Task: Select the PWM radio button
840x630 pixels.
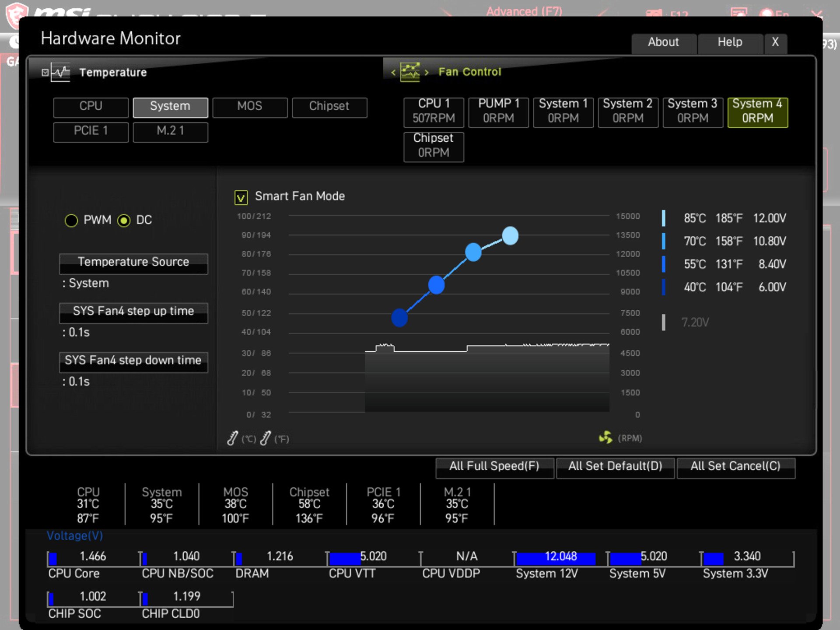Action: [71, 220]
